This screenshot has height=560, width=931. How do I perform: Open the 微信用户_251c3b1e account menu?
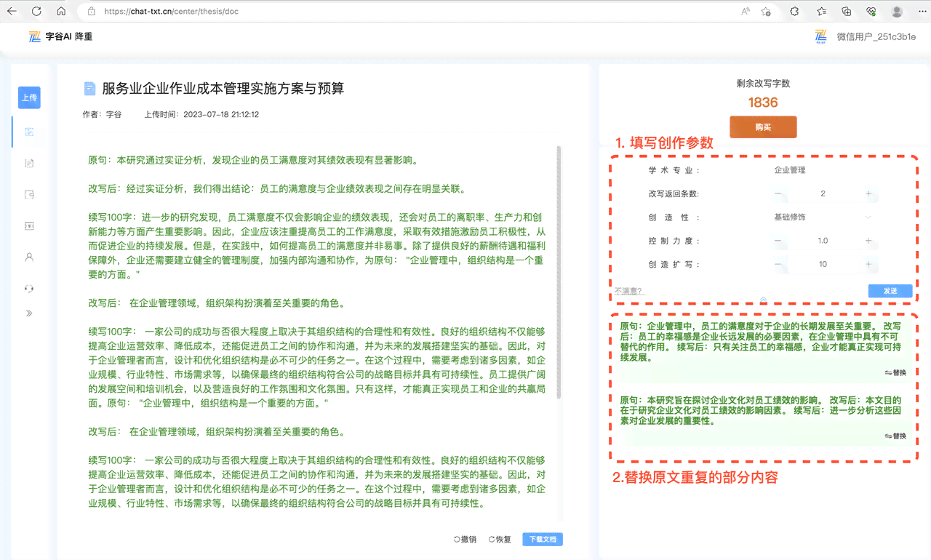(x=876, y=36)
